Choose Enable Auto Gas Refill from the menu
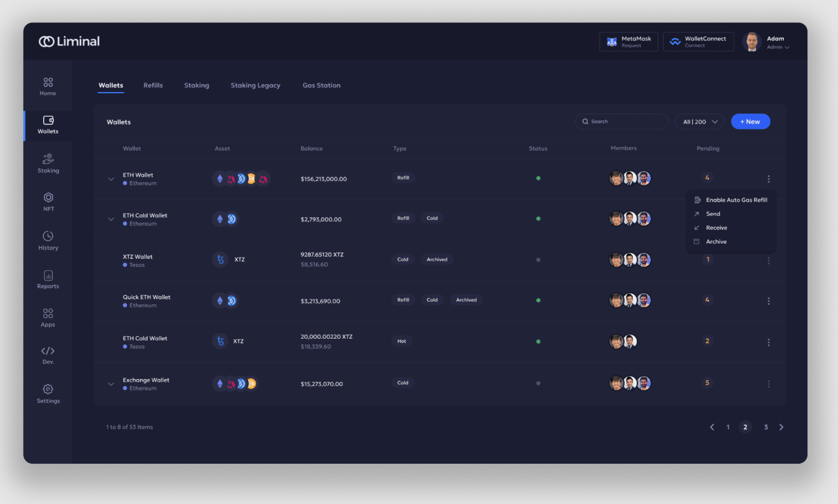Screen dimensions: 838x504 pos(731,200)
